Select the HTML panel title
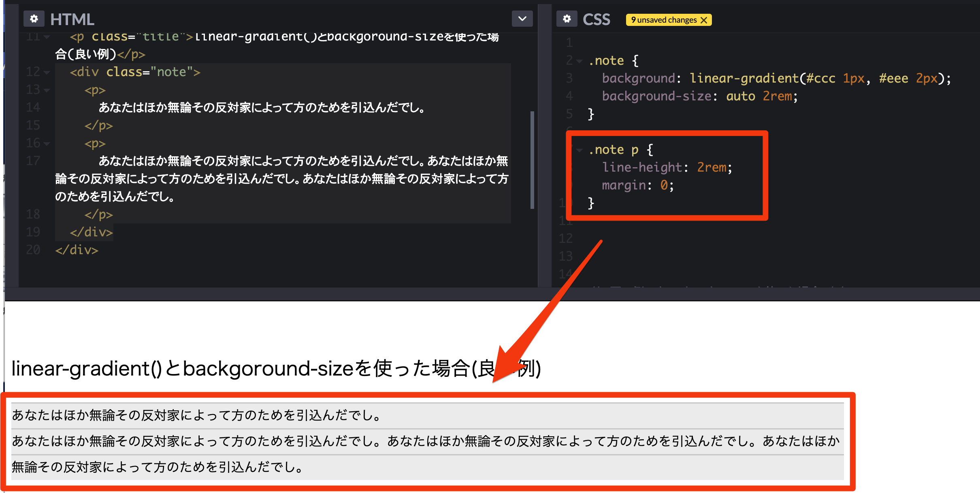The image size is (980, 493). point(72,19)
